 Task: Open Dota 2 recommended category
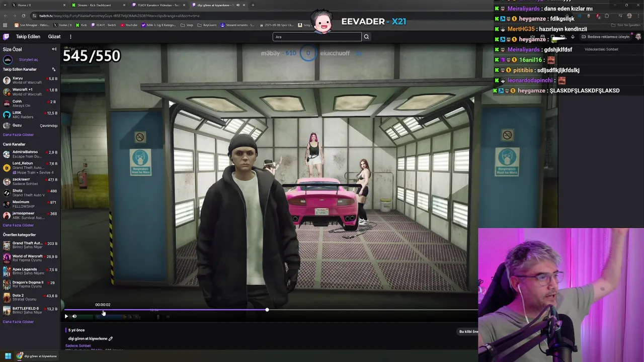point(30,298)
